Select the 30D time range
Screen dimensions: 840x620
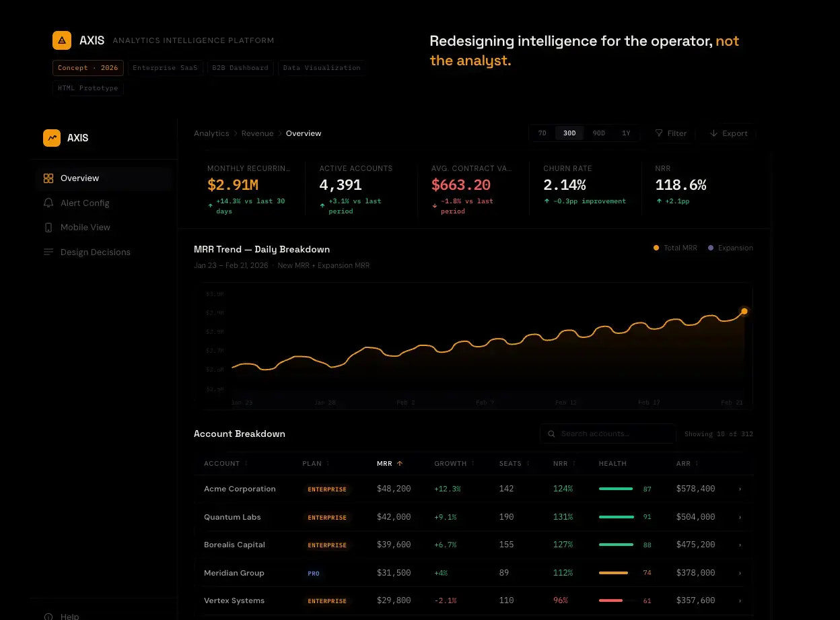tap(569, 133)
